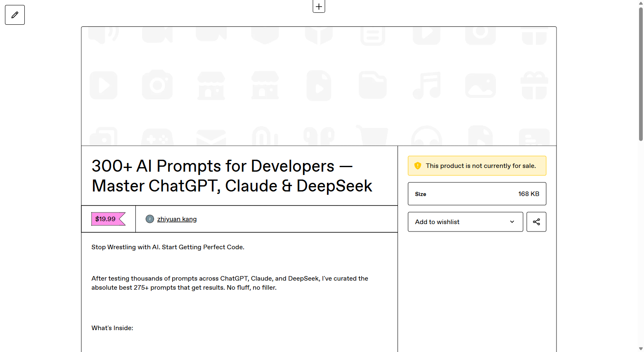Open zhiyuan kang seller profile link
Viewport: 644px width, 352px height.
[x=177, y=219]
